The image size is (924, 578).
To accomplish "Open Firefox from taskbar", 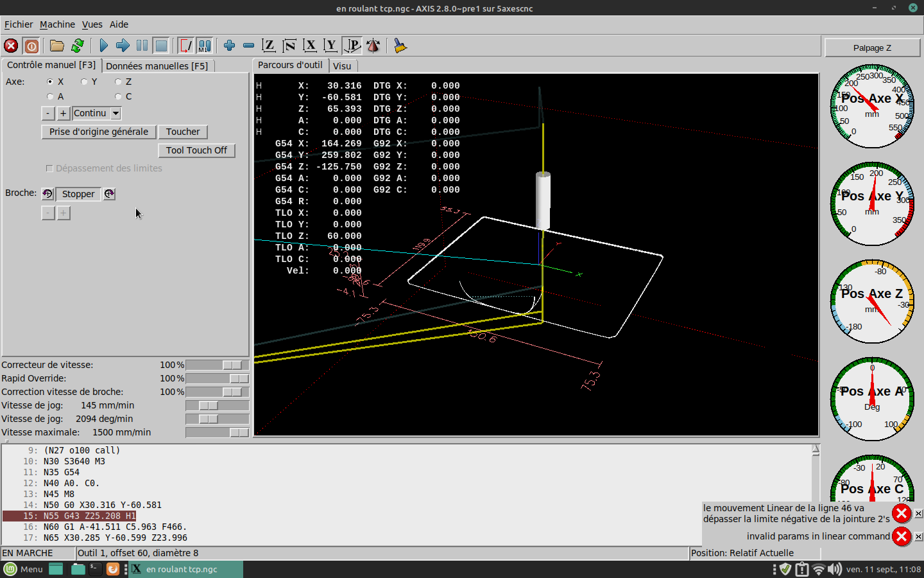I will tap(112, 569).
